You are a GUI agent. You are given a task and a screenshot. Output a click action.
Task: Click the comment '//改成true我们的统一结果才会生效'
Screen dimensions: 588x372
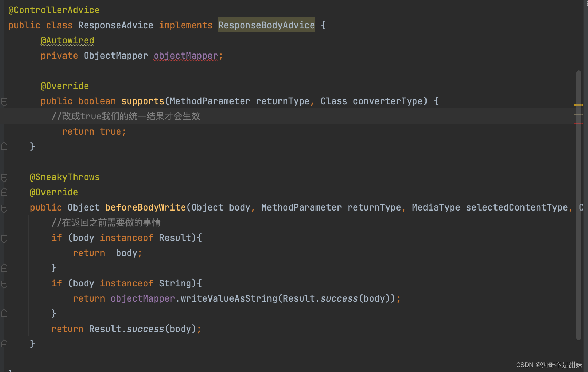click(x=126, y=116)
